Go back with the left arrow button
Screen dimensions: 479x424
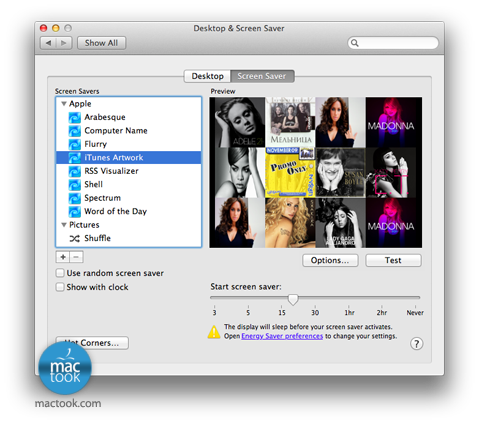coord(48,43)
